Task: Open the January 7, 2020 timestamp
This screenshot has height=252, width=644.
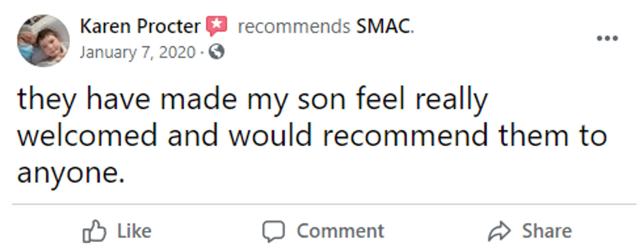Action: (138, 52)
